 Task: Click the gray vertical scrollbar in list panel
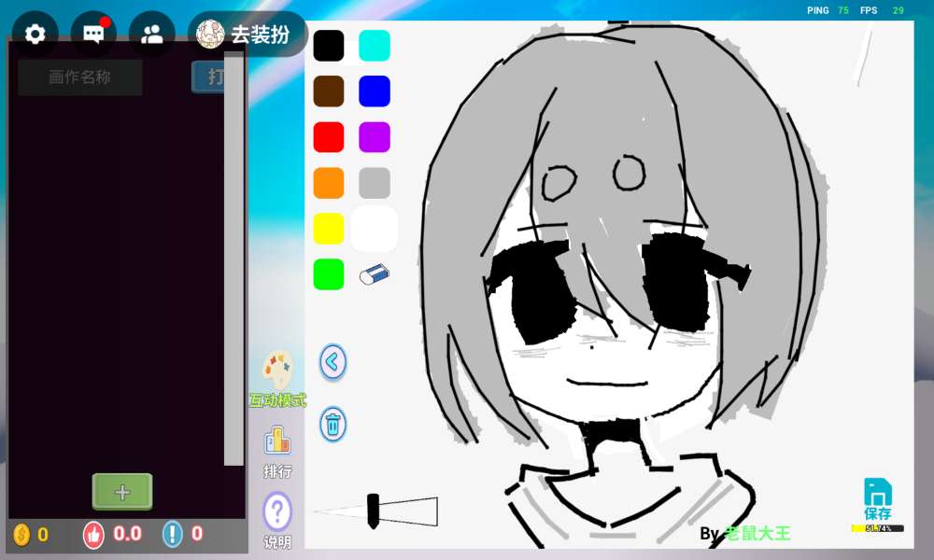233,259
